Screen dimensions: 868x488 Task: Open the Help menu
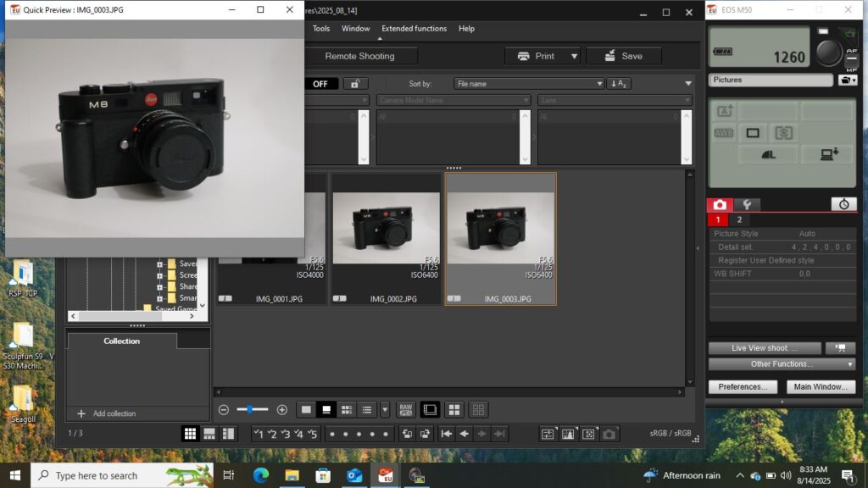tap(467, 28)
